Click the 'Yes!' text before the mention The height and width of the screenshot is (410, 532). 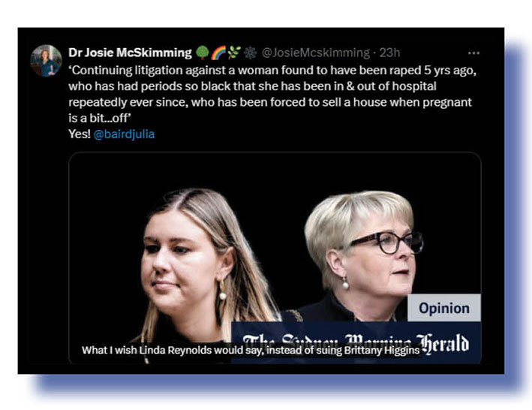pos(80,134)
